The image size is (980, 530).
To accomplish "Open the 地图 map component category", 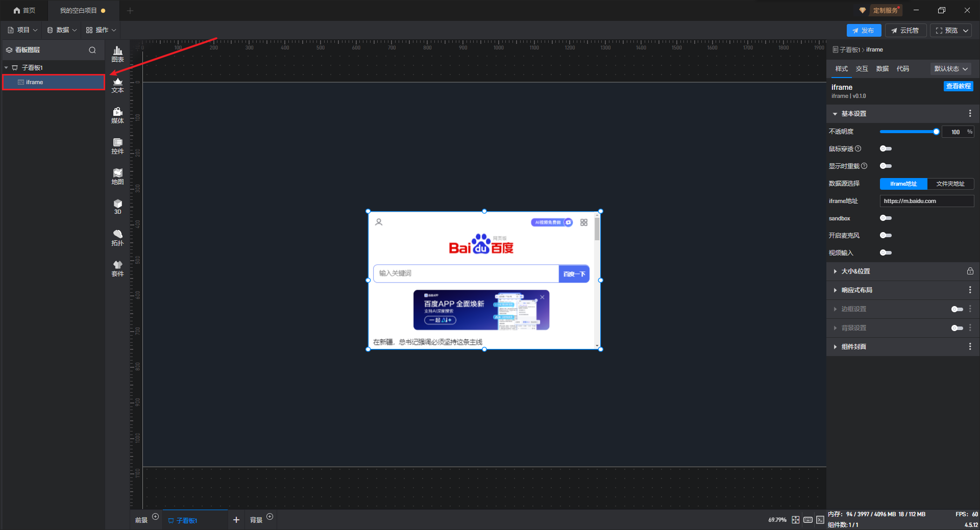I will coord(117,177).
